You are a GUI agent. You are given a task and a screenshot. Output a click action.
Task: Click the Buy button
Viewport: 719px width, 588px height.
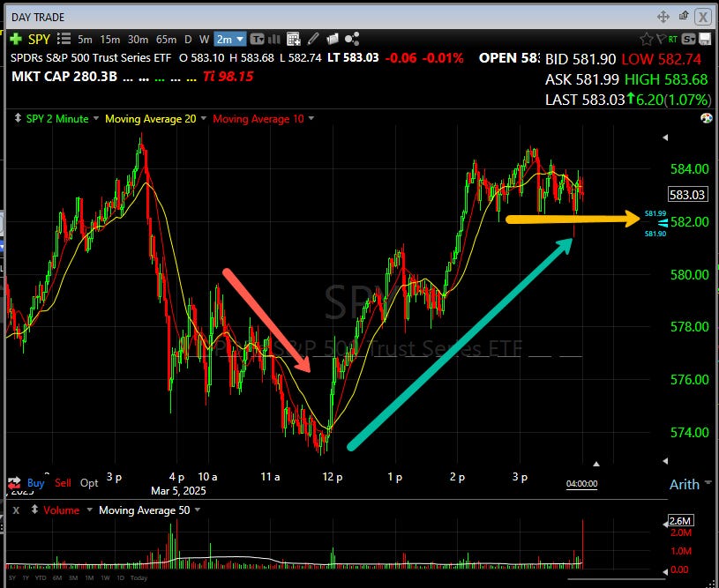tap(36, 482)
